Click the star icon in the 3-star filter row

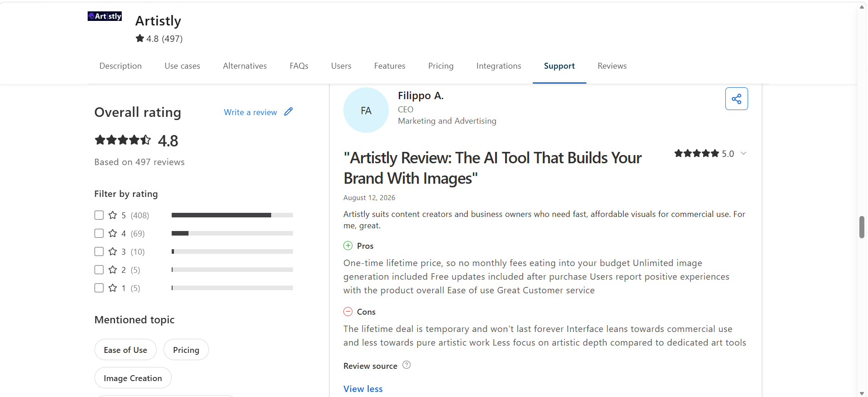click(113, 251)
